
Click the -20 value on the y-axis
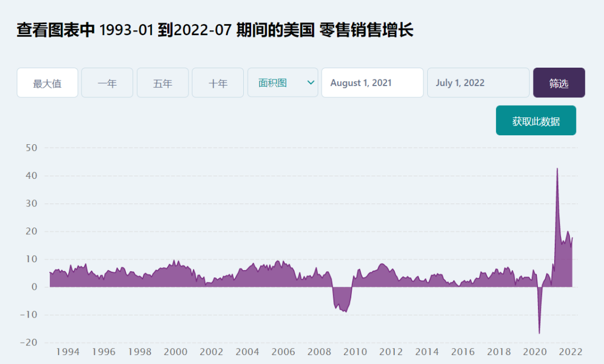point(28,342)
